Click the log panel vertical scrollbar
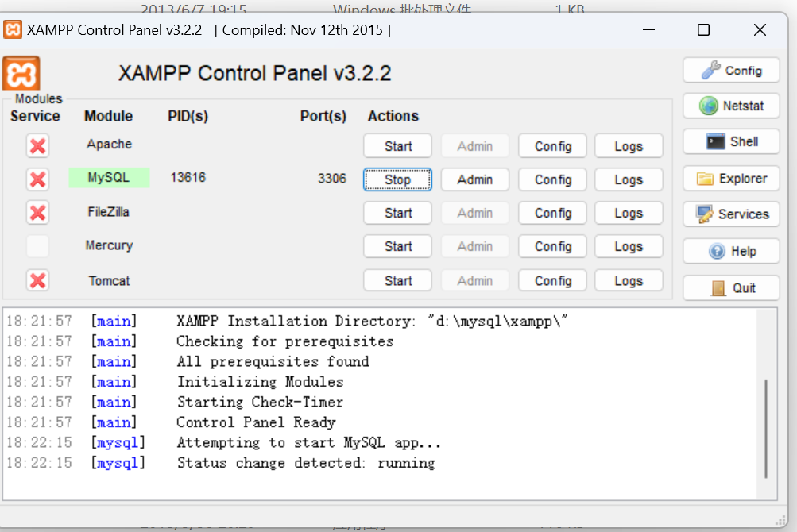The image size is (797, 532). tap(765, 428)
